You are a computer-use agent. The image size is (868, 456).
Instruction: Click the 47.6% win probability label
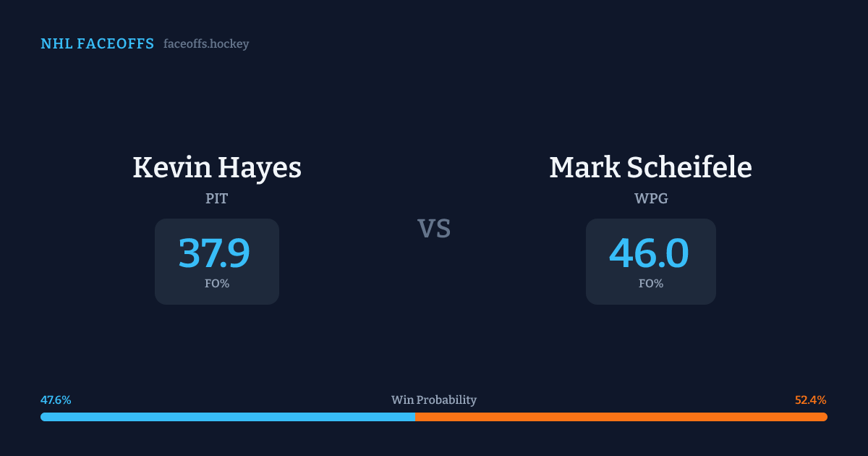pyautogui.click(x=56, y=400)
